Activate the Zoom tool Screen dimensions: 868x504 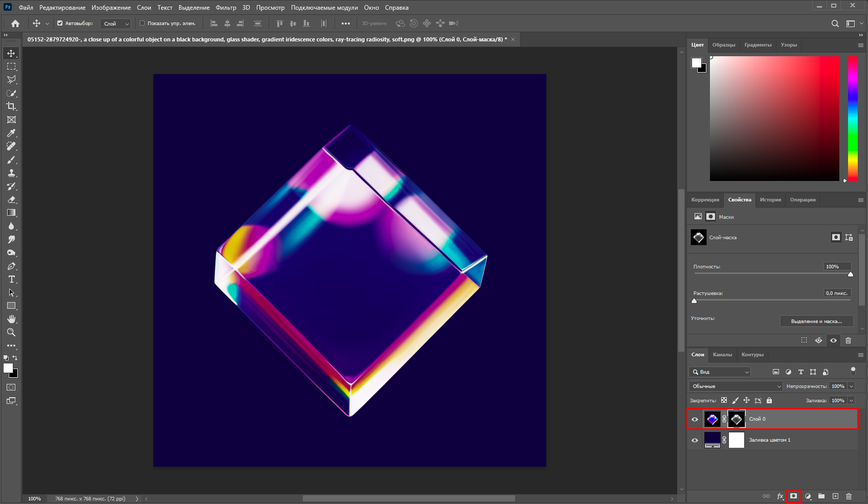point(11,332)
